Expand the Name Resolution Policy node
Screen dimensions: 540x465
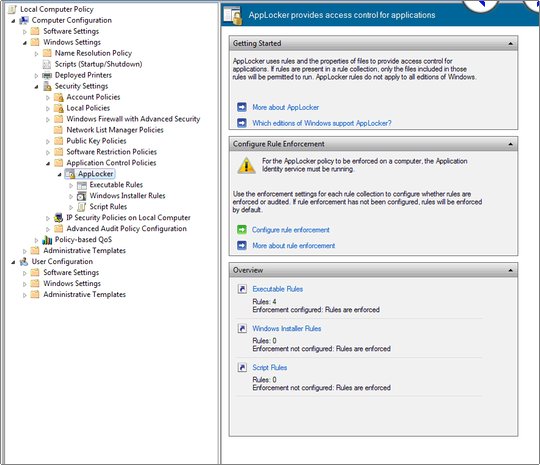(x=36, y=54)
